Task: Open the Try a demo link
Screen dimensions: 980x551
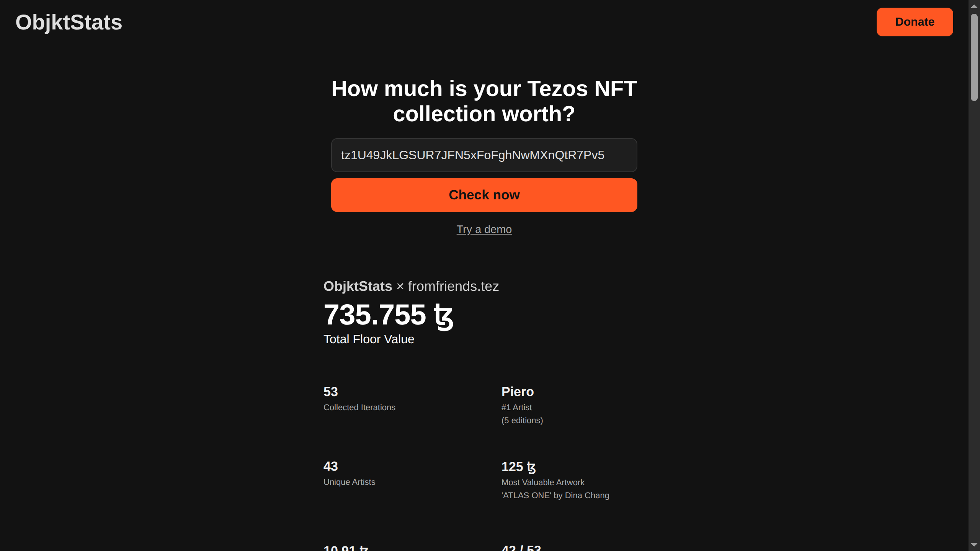Action: click(484, 229)
